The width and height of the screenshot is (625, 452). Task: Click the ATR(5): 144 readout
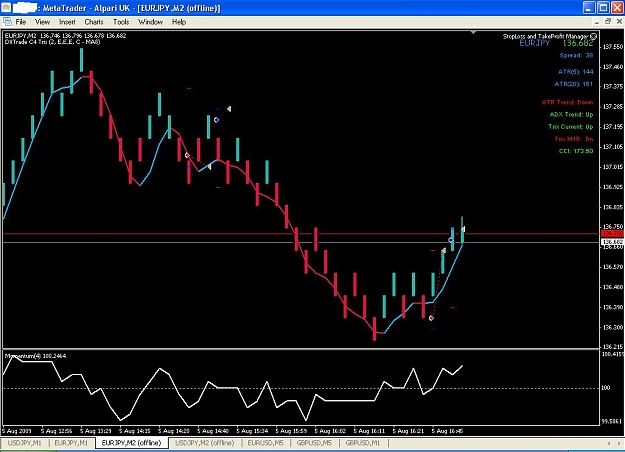point(576,72)
